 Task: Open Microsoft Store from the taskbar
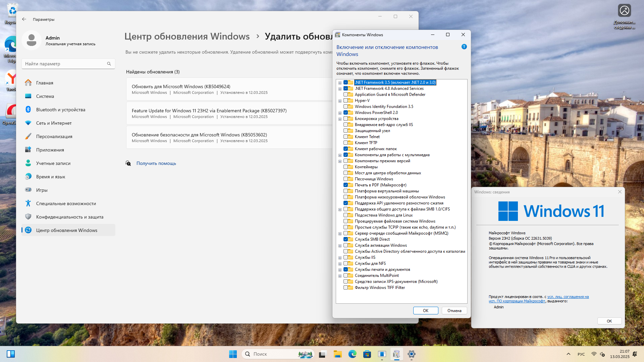click(x=367, y=354)
